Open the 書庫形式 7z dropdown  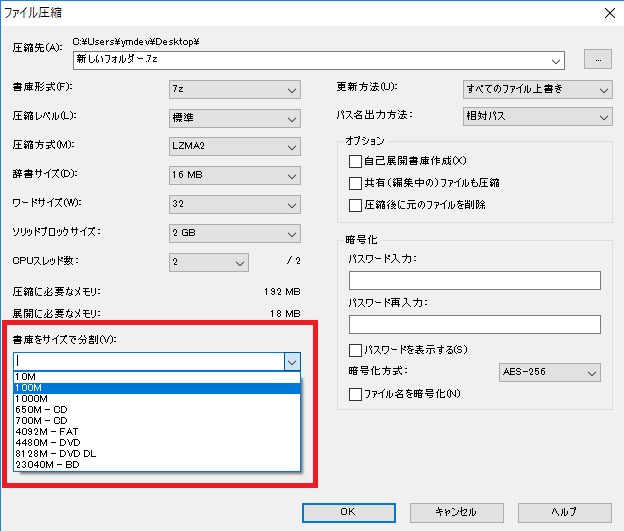tap(234, 89)
